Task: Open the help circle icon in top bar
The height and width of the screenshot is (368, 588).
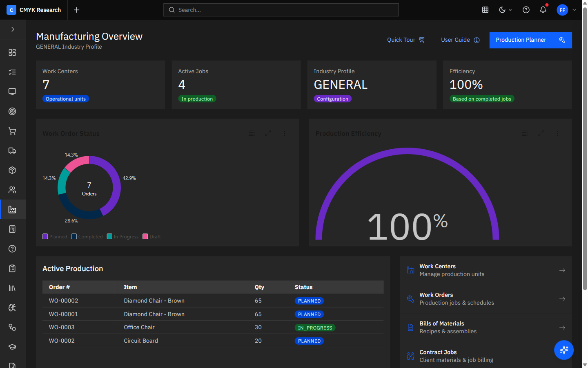Action: pos(526,10)
